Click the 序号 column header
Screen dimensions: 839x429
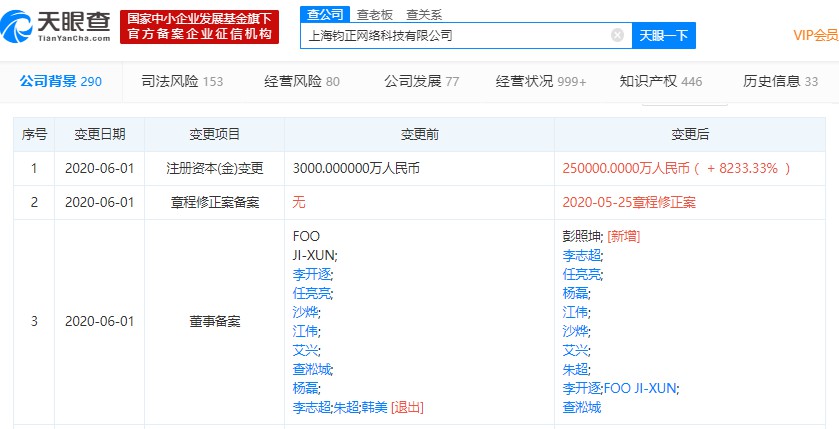[x=34, y=134]
